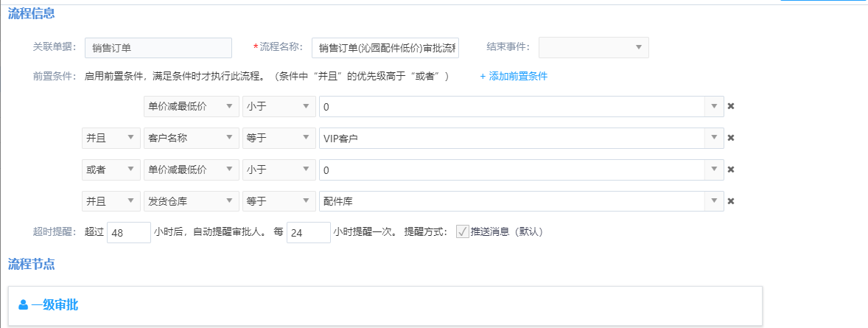
Task: Remove the 客户名称 condition row
Action: click(731, 138)
